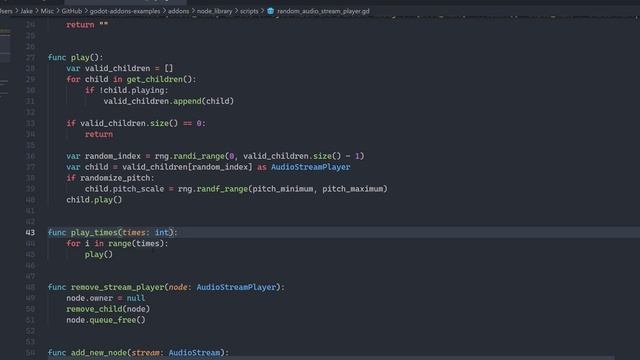Open godot-addons-examples breadcrumb segment

(125, 11)
